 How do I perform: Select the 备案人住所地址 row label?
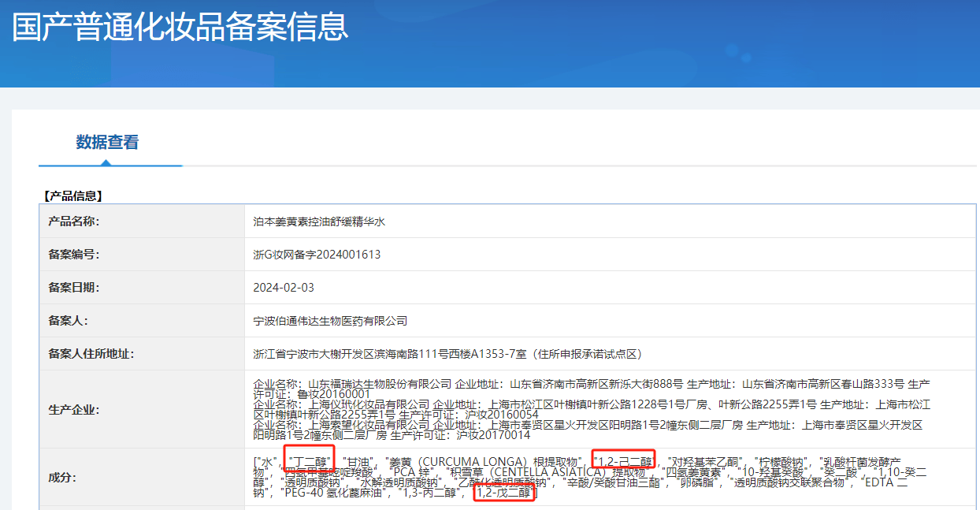(91, 354)
